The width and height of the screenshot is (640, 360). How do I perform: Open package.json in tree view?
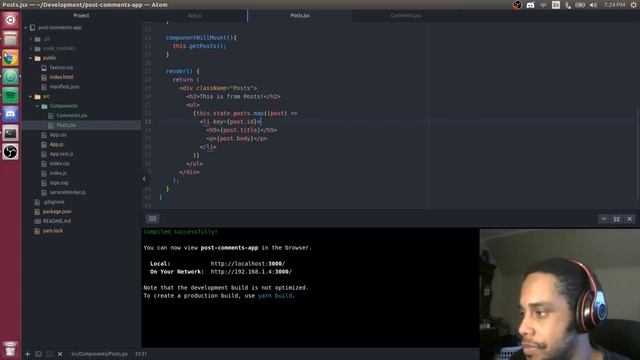(x=57, y=211)
